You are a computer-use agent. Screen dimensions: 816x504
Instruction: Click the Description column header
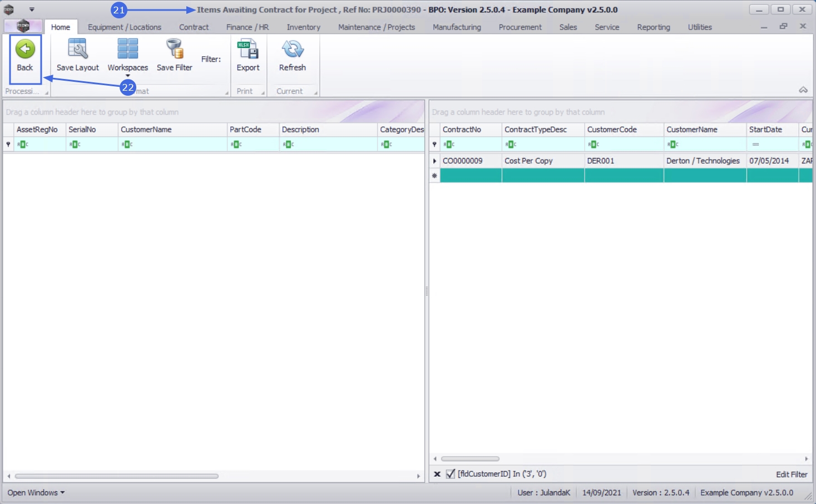(x=328, y=130)
